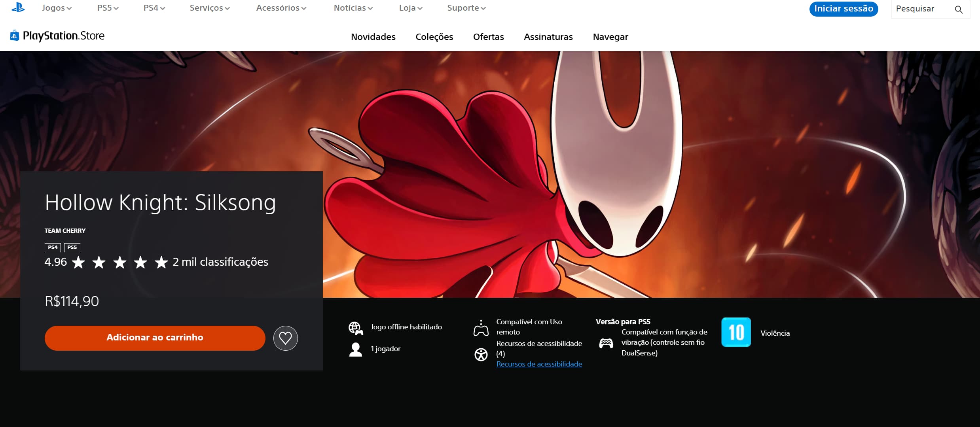This screenshot has width=980, height=427.
Task: Click the single player icon
Action: click(x=355, y=349)
